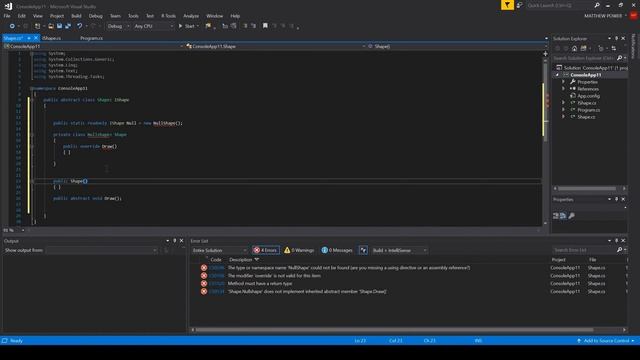Image resolution: width=640 pixels, height=360 pixels.
Task: Click the Navigate Backward toolbar icon
Action: tap(12, 26)
